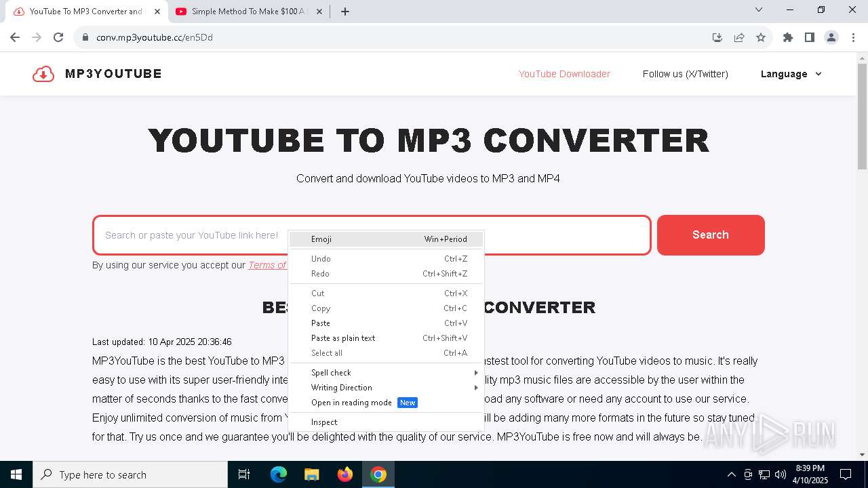868x488 pixels.
Task: Choose Paste as plain text
Action: 386,338
